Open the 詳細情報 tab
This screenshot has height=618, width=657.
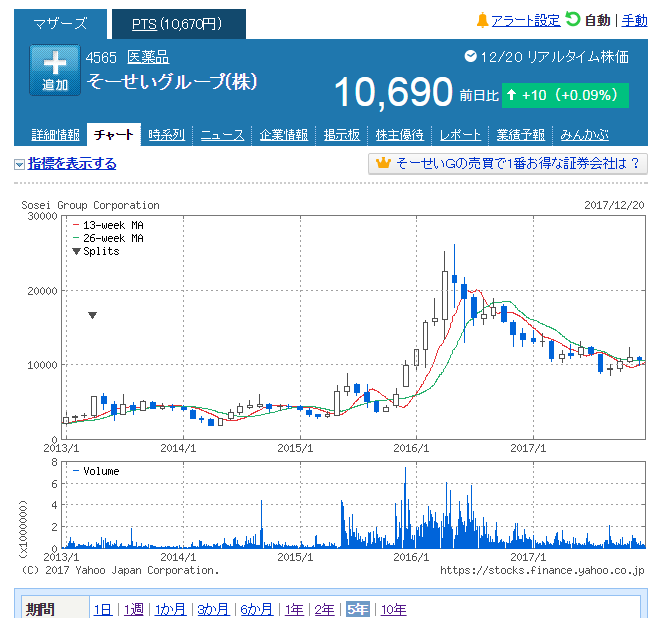click(55, 134)
